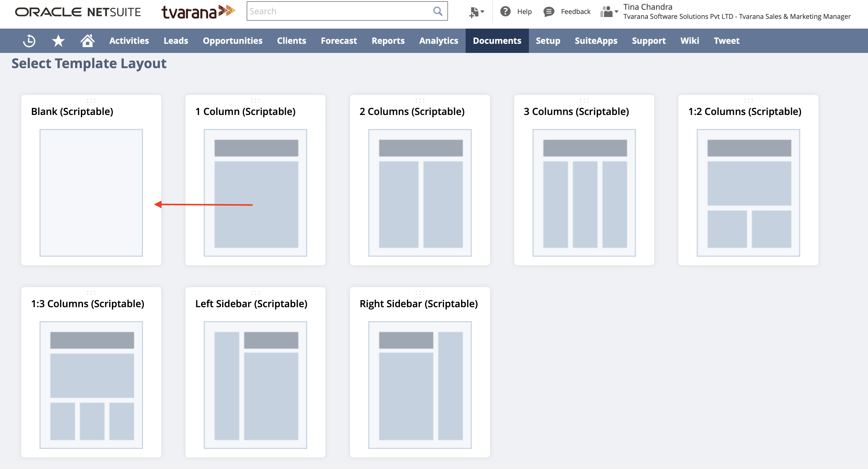This screenshot has height=469, width=868.
Task: Click the drag handle on 2 Columns card
Action: 420,100
